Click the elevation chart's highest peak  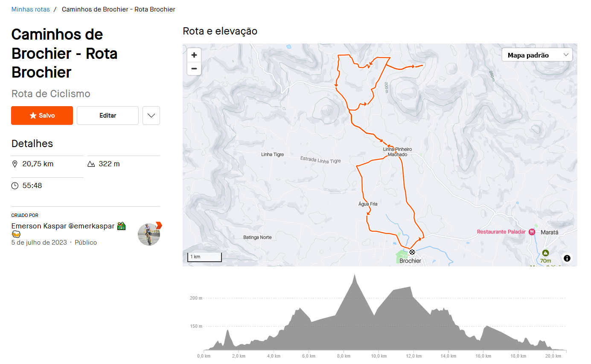(x=354, y=275)
